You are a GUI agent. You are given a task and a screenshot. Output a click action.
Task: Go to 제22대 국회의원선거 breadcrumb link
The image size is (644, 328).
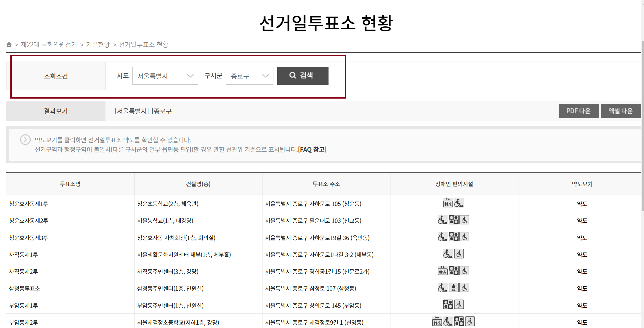pyautogui.click(x=49, y=44)
